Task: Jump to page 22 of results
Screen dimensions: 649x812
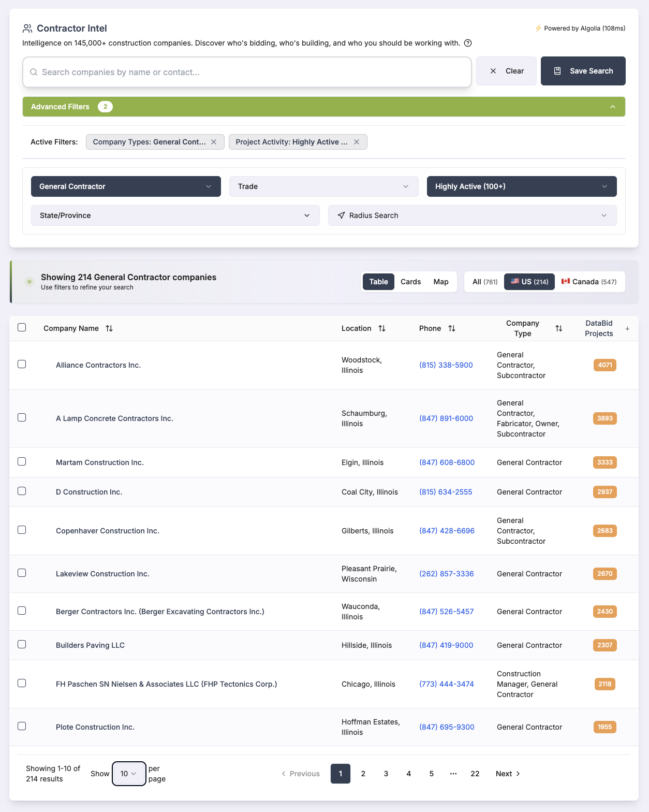Action: coord(475,774)
